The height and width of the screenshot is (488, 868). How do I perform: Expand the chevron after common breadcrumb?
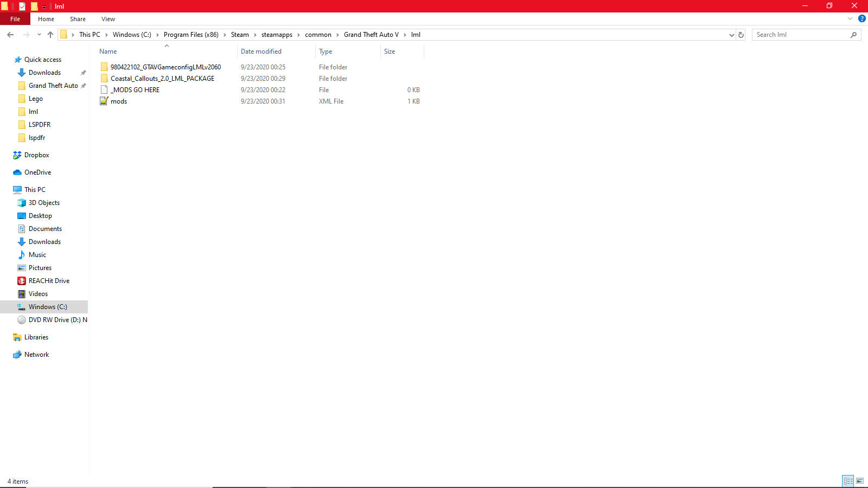[x=337, y=35]
